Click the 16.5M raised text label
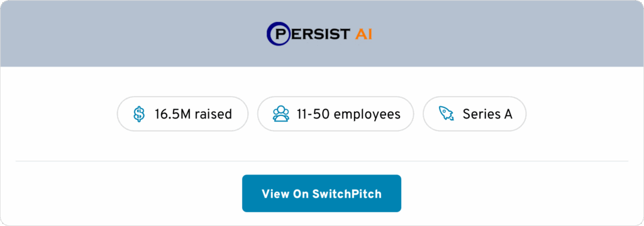 click(x=193, y=114)
